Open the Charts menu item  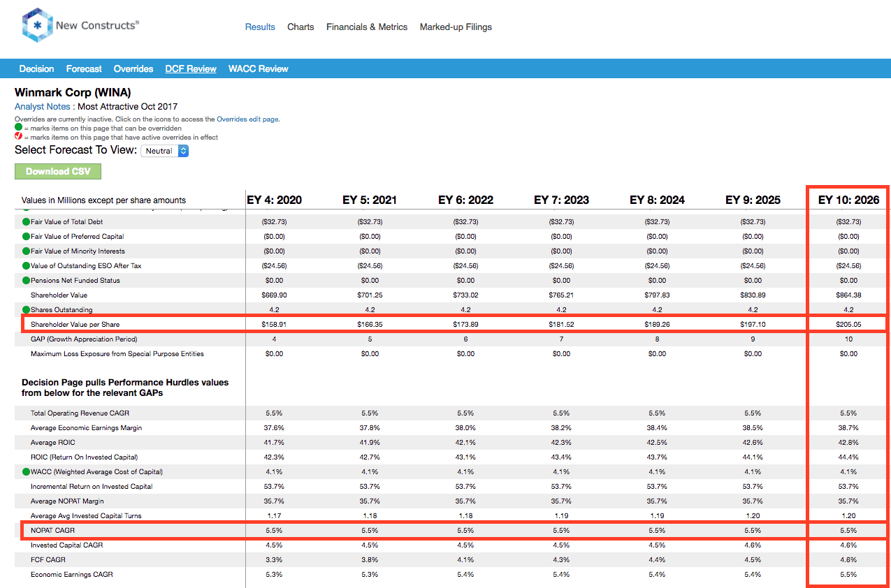[x=300, y=27]
